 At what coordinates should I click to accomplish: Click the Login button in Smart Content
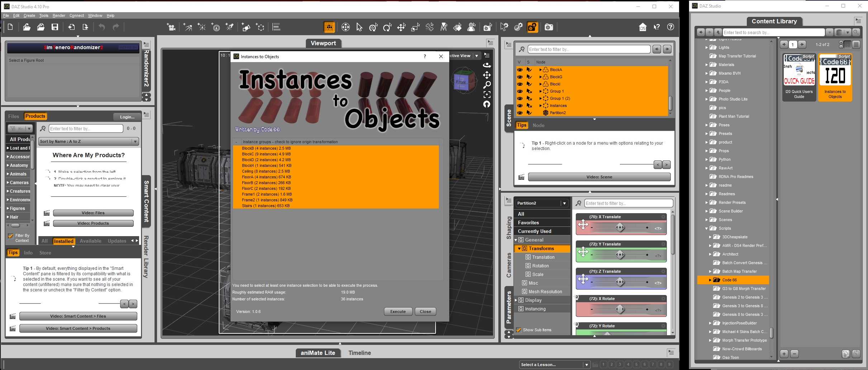pyautogui.click(x=127, y=117)
